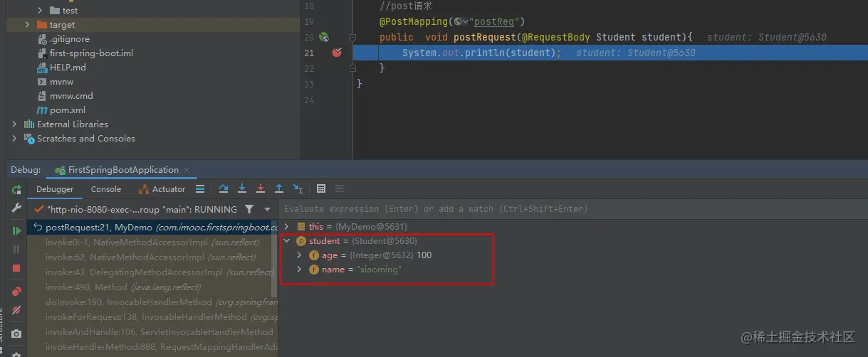Open debugger settings via wrench icon
Viewport: 868px width, 357px height.
click(16, 208)
